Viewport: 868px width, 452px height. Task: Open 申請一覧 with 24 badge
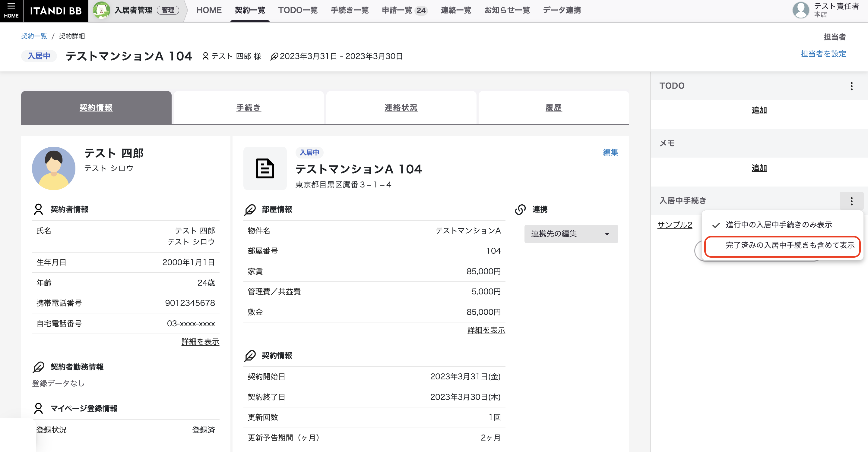tap(404, 11)
